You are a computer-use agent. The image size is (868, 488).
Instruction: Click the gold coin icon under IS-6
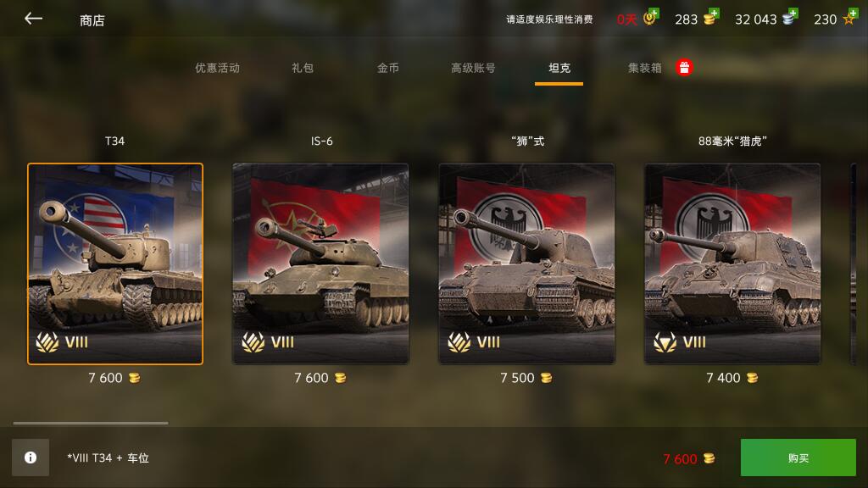click(x=340, y=378)
